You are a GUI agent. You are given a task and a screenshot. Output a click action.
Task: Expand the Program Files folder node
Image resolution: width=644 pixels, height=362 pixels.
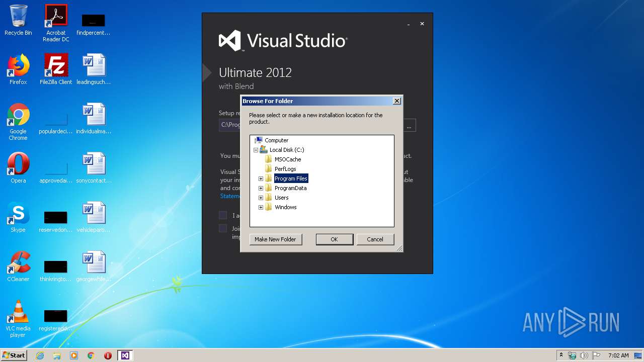[261, 178]
